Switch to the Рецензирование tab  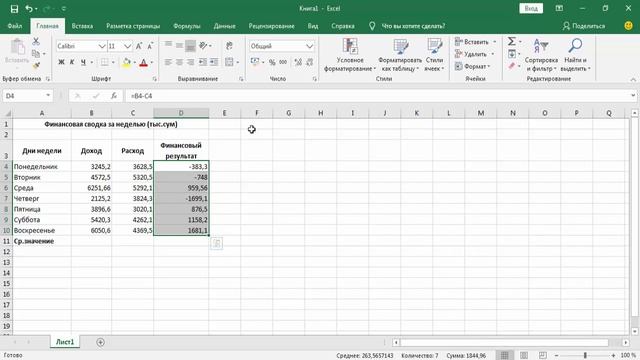coord(271,26)
